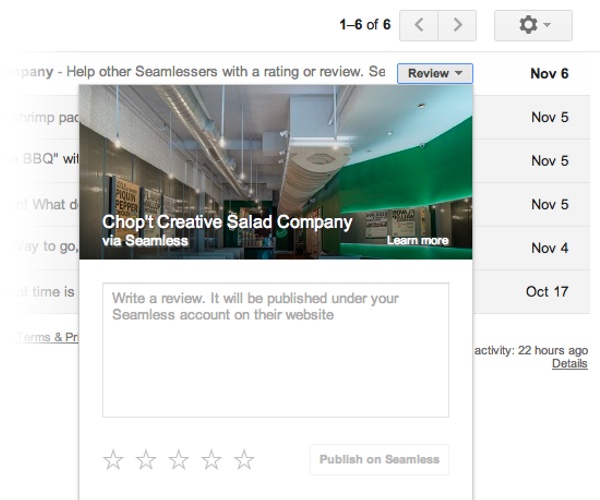Go to older messages page
The height and width of the screenshot is (500, 600).
457,25
